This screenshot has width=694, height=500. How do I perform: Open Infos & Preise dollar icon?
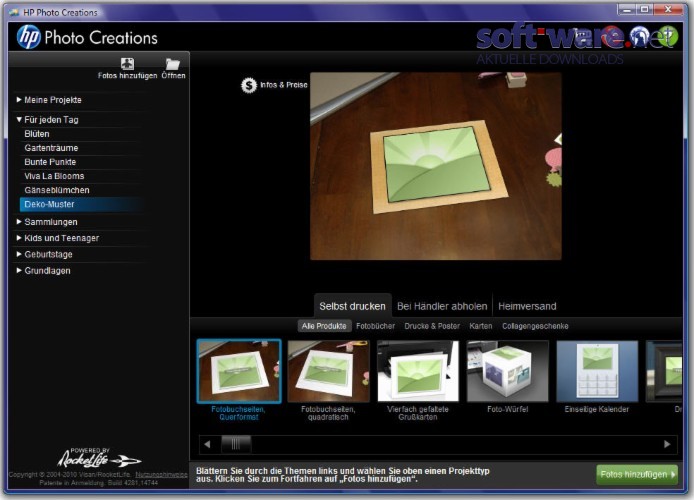point(249,85)
